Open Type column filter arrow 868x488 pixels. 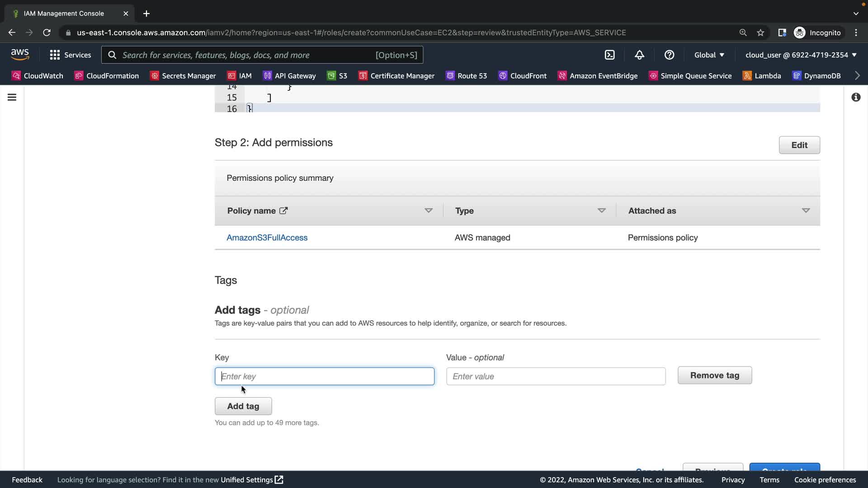click(x=601, y=211)
